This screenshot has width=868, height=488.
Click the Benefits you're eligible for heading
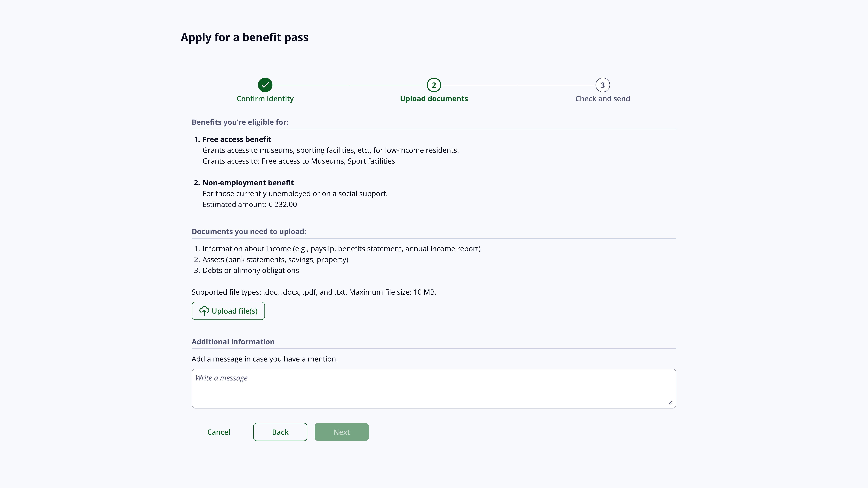click(240, 122)
